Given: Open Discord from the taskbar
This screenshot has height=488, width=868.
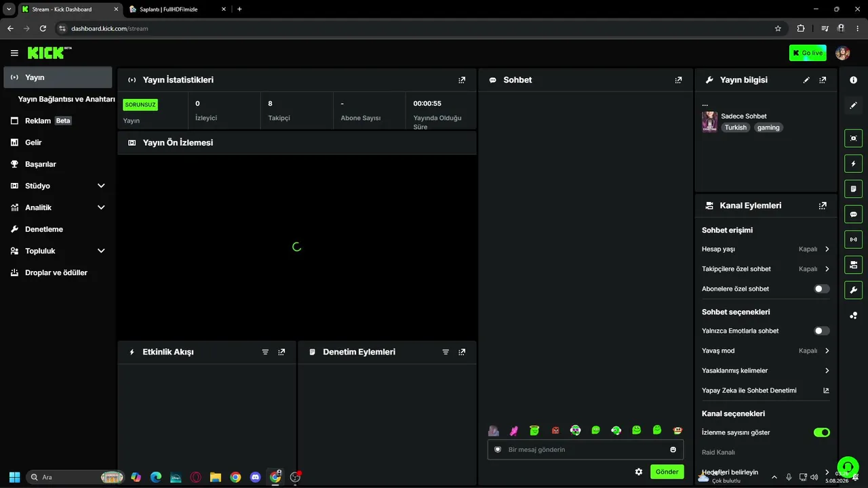Looking at the screenshot, I should coord(255,477).
